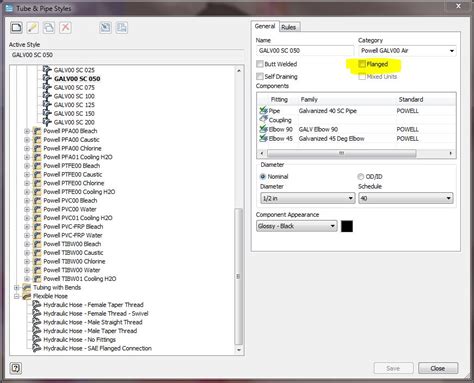474x383 pixels.
Task: Select the GALV00 SC 075 style
Action: click(74, 87)
